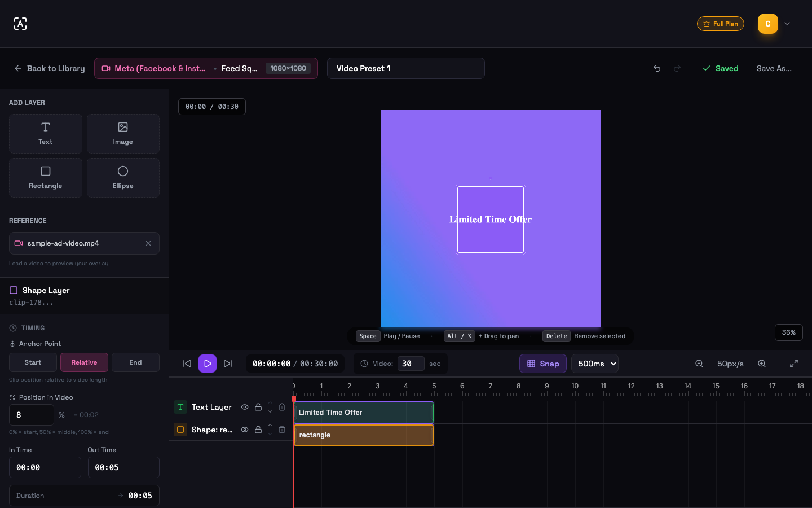Select the Limited Time Offer text on canvas

coord(491,220)
